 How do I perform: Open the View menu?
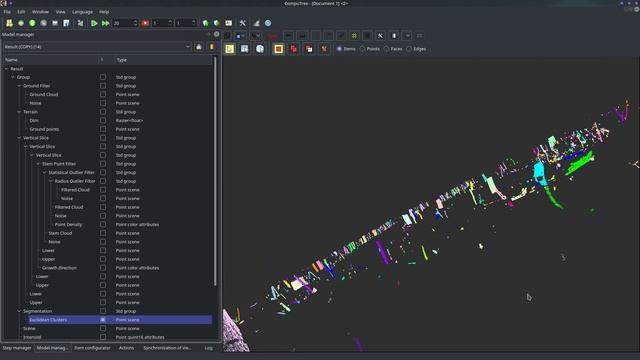[60, 12]
